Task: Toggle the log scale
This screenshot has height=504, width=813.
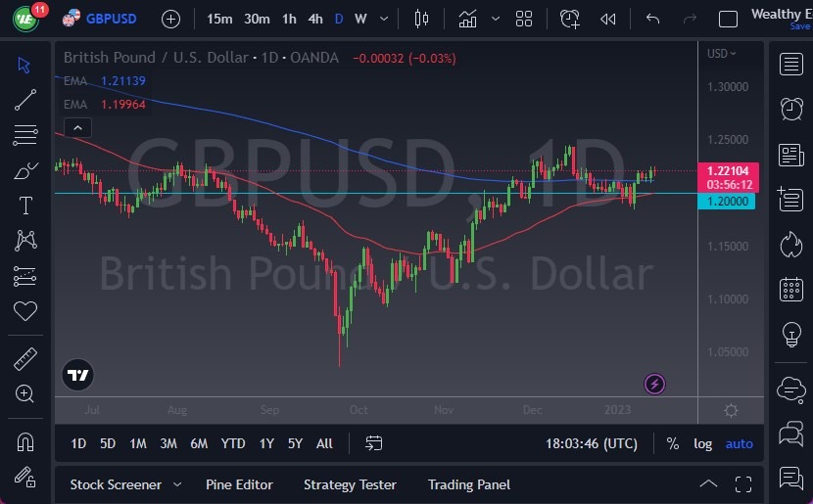Action: click(702, 444)
